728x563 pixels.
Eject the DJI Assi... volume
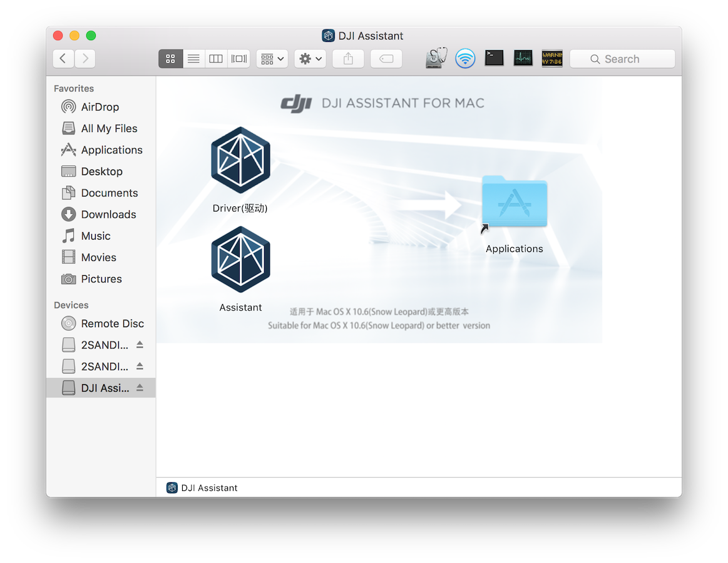point(140,388)
